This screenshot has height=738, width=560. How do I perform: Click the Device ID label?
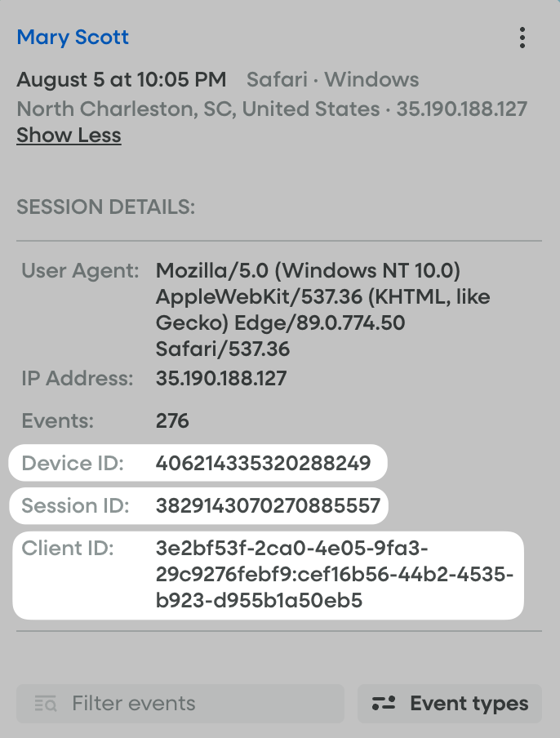click(73, 464)
